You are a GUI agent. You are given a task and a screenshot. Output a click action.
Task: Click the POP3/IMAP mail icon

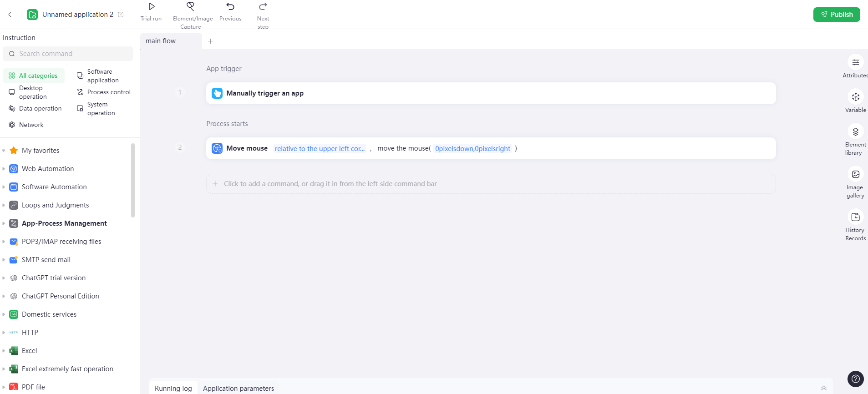14,242
